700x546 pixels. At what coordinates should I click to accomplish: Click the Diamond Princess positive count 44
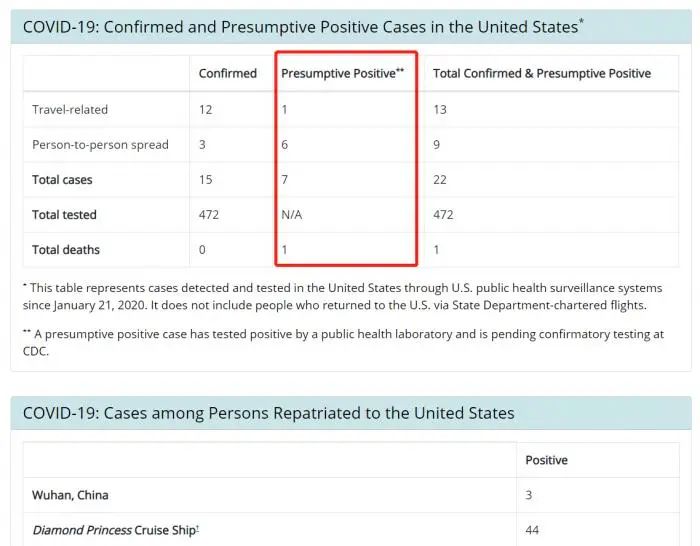pos(533,530)
